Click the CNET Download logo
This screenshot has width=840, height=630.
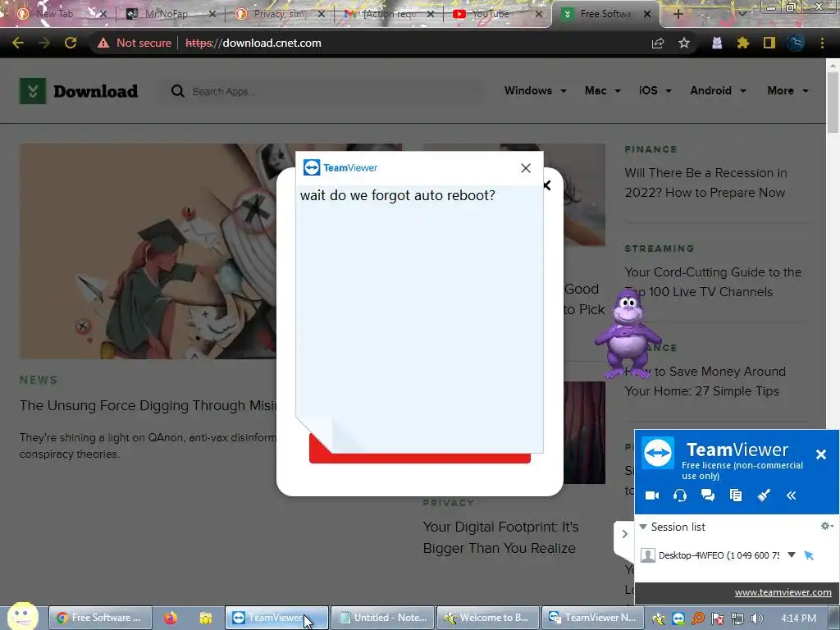[79, 91]
